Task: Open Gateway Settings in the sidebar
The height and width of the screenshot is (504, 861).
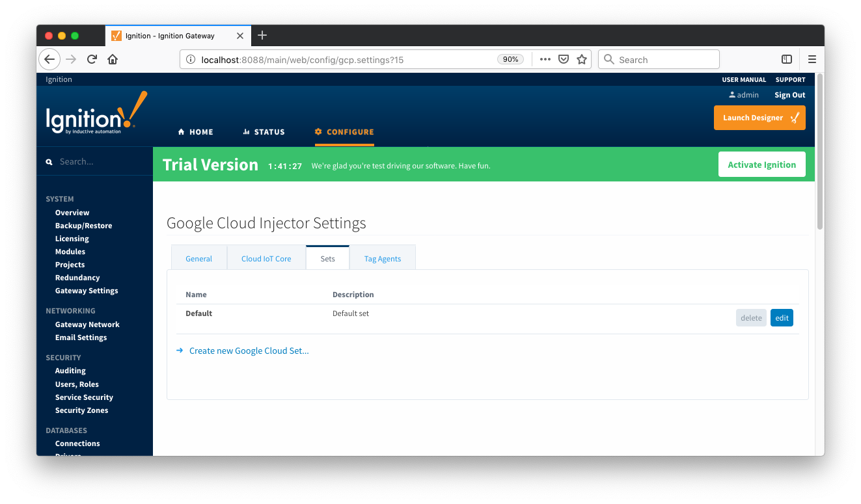Action: pos(87,291)
